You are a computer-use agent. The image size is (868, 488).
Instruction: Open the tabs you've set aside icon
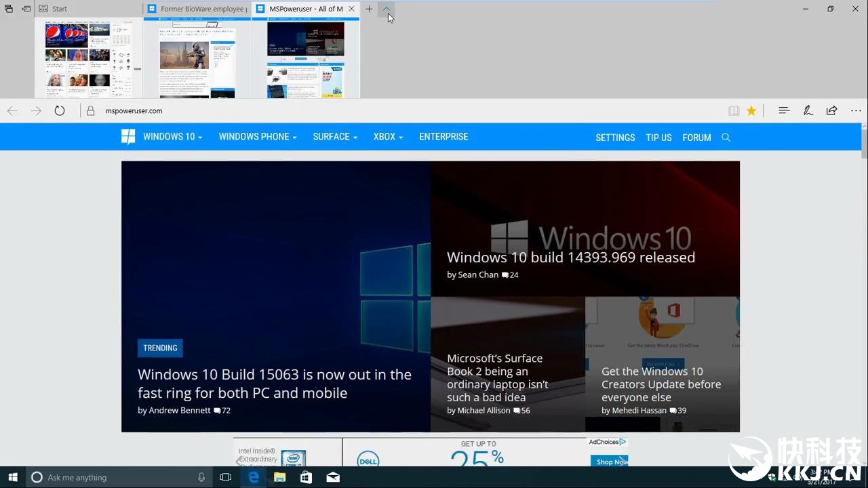(x=9, y=9)
